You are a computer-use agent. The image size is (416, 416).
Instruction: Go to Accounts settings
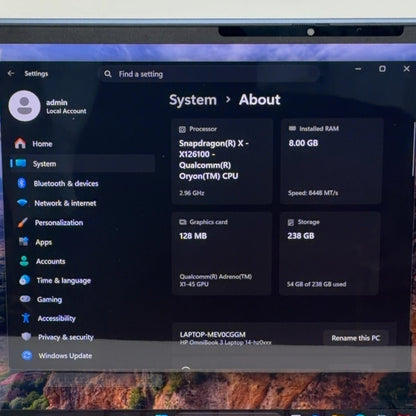tap(50, 261)
